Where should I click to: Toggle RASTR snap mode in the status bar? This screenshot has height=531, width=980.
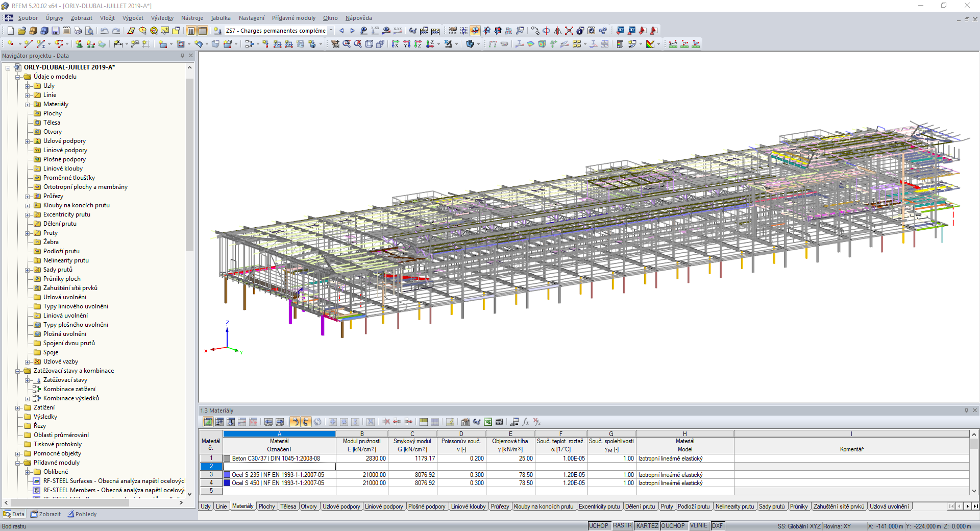(x=622, y=526)
